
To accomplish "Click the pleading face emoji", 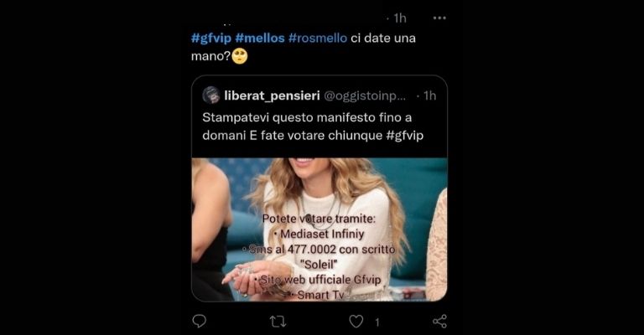I will coord(240,56).
